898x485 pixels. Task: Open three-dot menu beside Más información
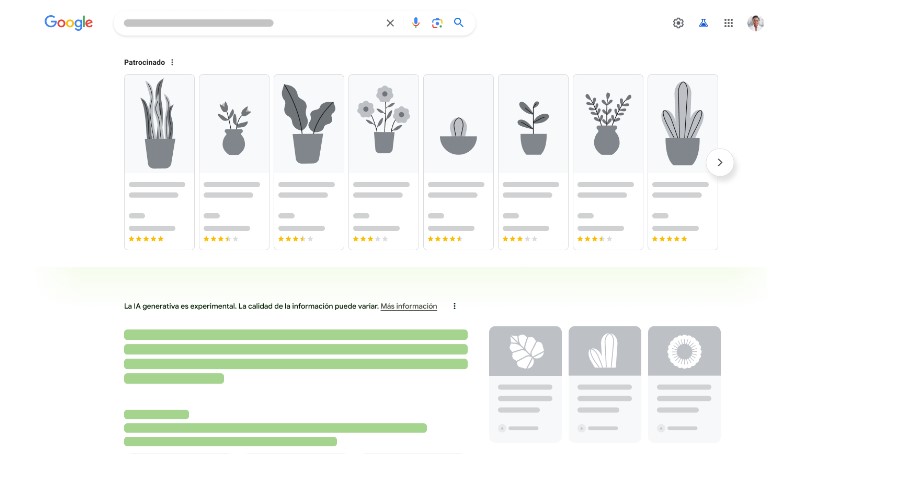(454, 306)
